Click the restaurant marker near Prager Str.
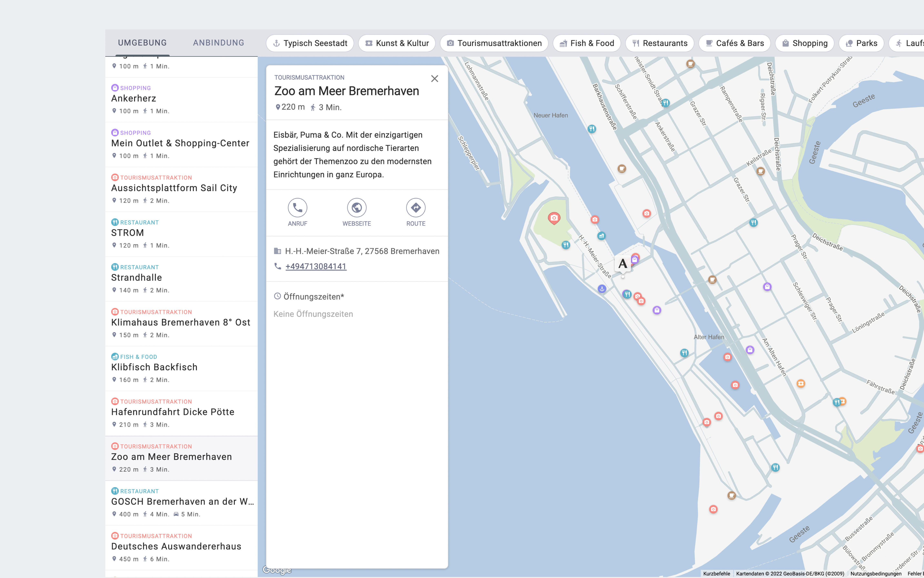The width and height of the screenshot is (924, 578). [753, 222]
